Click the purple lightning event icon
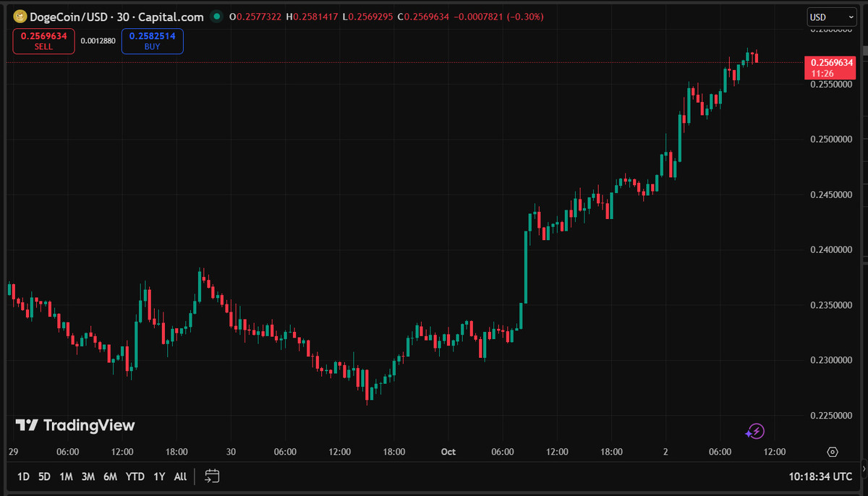The image size is (868, 496). (755, 432)
